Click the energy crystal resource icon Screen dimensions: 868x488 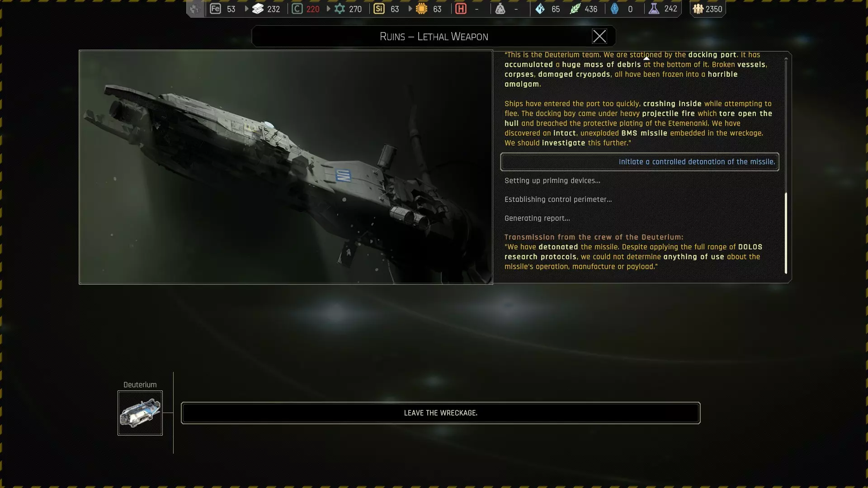(540, 9)
